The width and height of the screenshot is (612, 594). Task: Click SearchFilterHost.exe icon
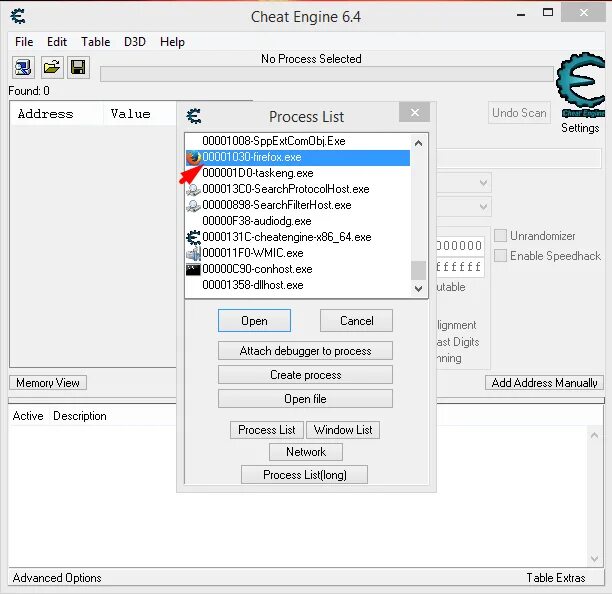pyautogui.click(x=193, y=205)
